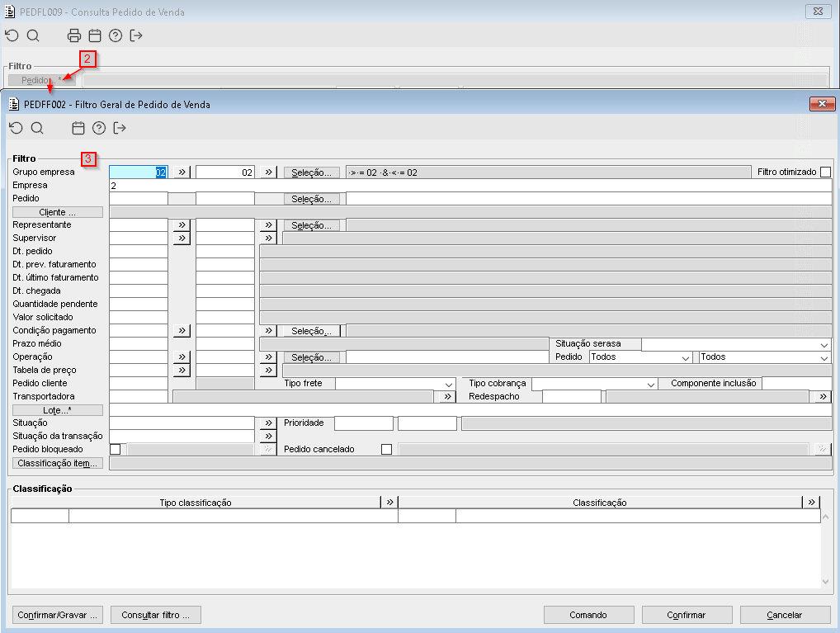
Task: Click arrow beside Classificação column header
Action: tap(812, 503)
